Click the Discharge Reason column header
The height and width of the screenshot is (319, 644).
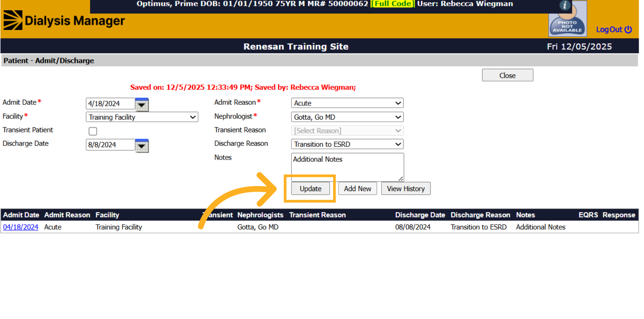(480, 215)
